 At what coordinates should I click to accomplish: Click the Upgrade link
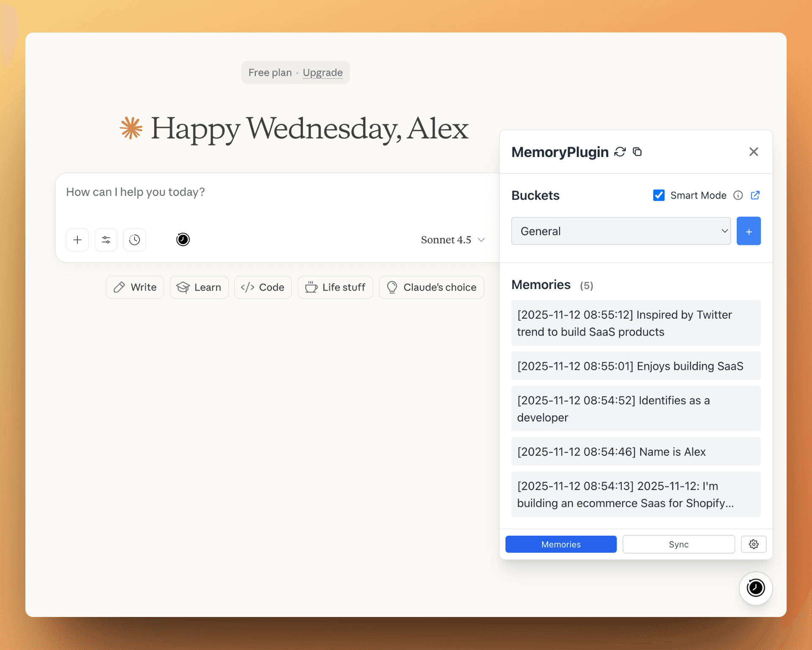click(x=323, y=73)
